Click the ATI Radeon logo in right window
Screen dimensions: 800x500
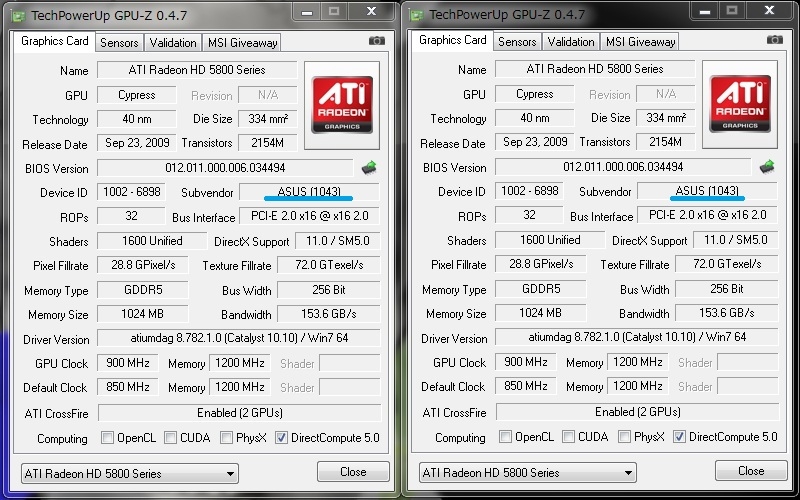click(x=740, y=104)
